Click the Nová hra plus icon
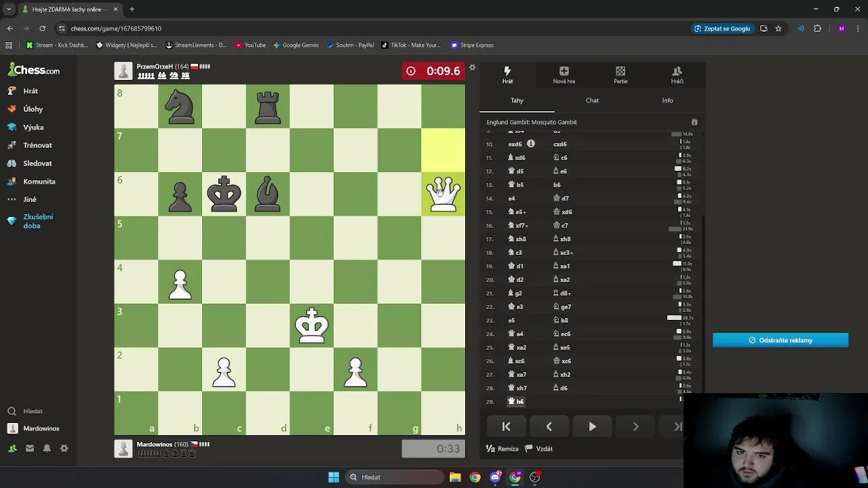The height and width of the screenshot is (488, 868). 564,71
